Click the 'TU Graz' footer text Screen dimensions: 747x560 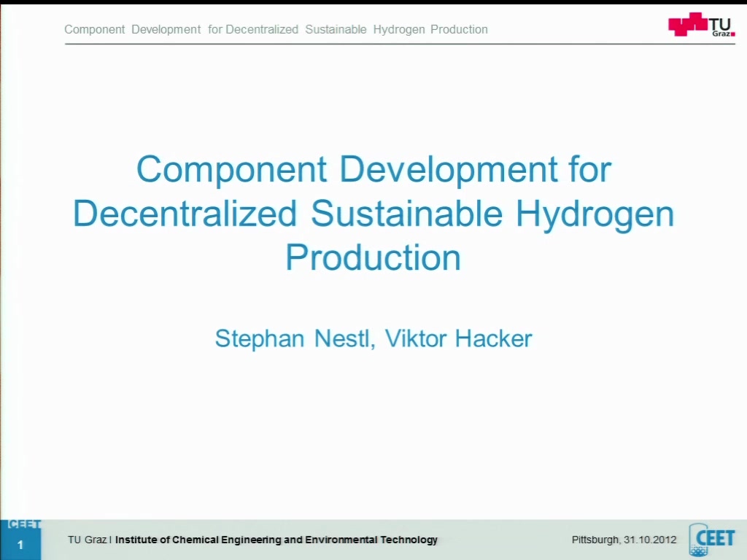pyautogui.click(x=88, y=540)
